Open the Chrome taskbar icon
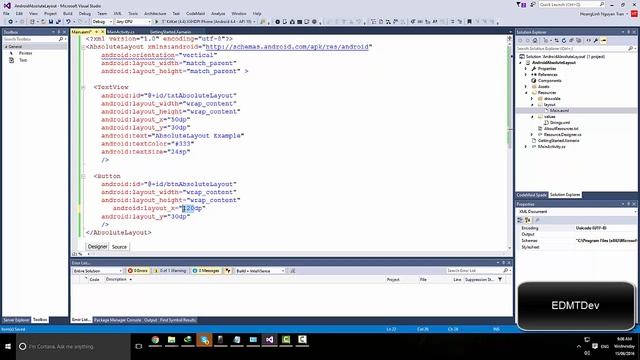Viewport: 640px width, 360px height. [x=155, y=340]
